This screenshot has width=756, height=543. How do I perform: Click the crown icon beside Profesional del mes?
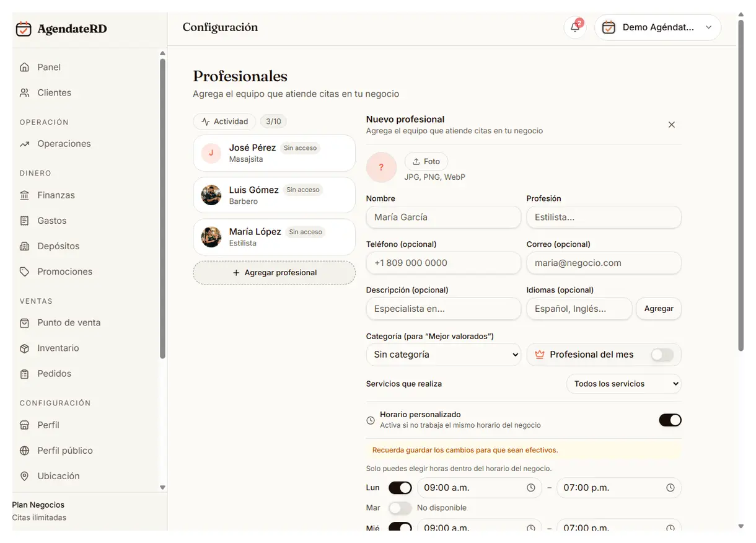539,355
